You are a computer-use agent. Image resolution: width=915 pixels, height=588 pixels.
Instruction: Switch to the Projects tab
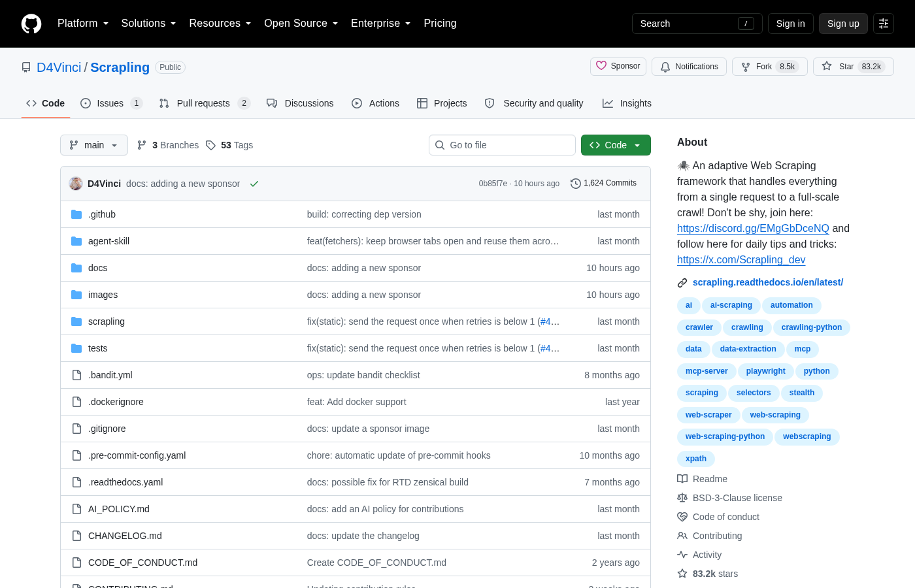point(442,103)
